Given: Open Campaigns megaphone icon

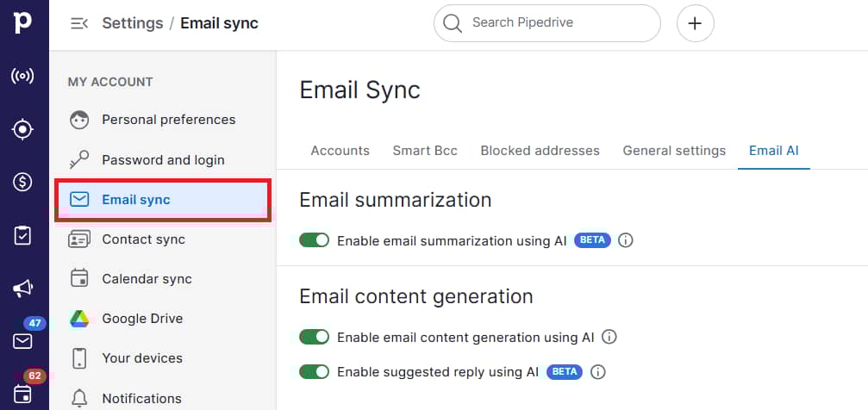Looking at the screenshot, I should 22,289.
